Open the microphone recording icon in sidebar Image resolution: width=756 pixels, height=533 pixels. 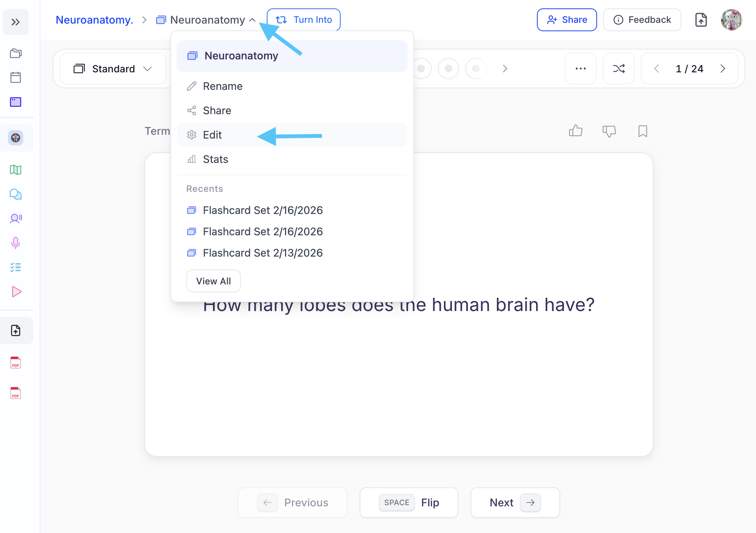(16, 243)
